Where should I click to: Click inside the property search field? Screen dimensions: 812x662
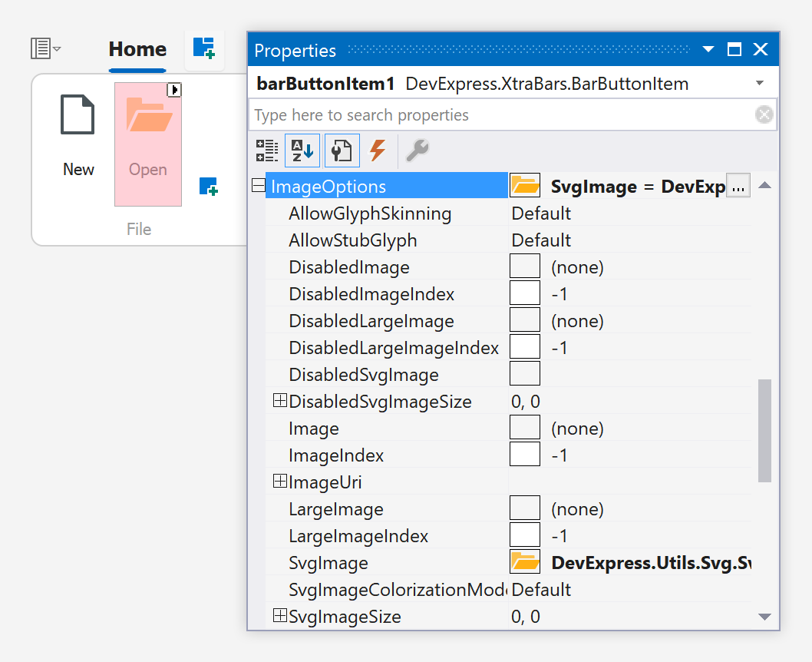click(499, 115)
